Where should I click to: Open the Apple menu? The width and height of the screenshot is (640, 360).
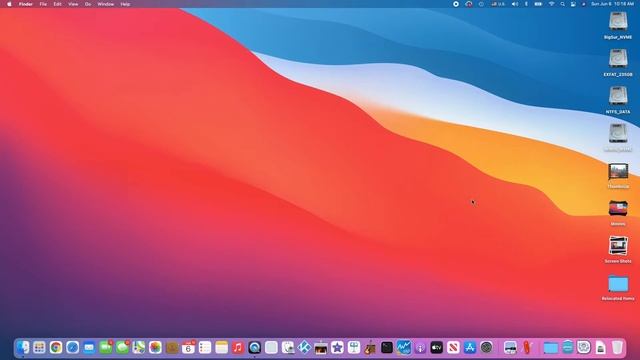tap(9, 4)
